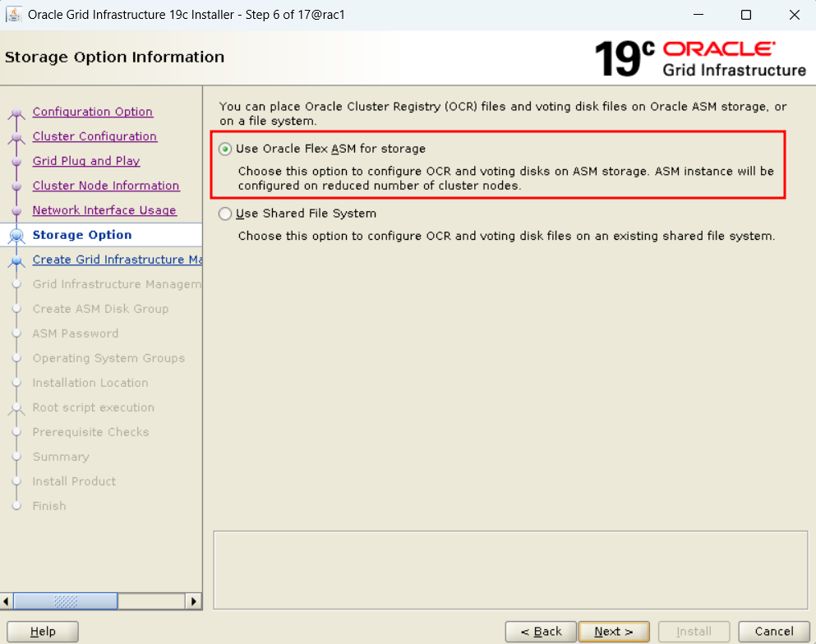Click the Grid Plug and Play step marker

pyautogui.click(x=16, y=162)
